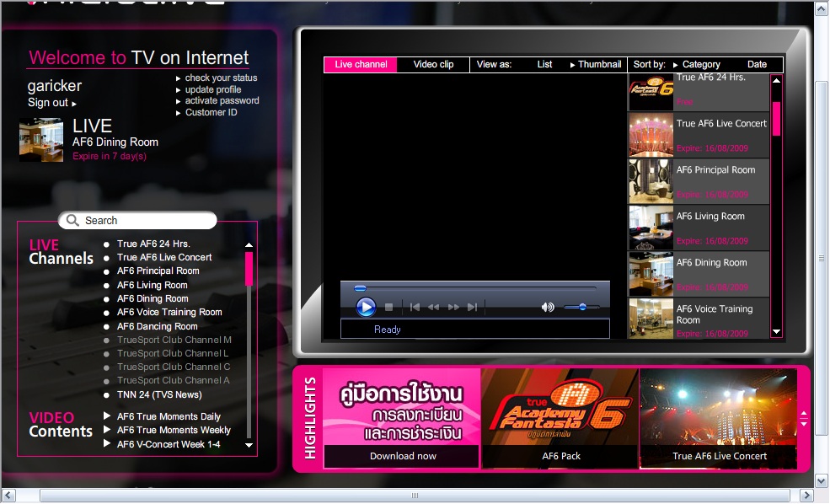Focus the Search input field
Image resolution: width=830 pixels, height=504 pixels.
click(x=137, y=220)
